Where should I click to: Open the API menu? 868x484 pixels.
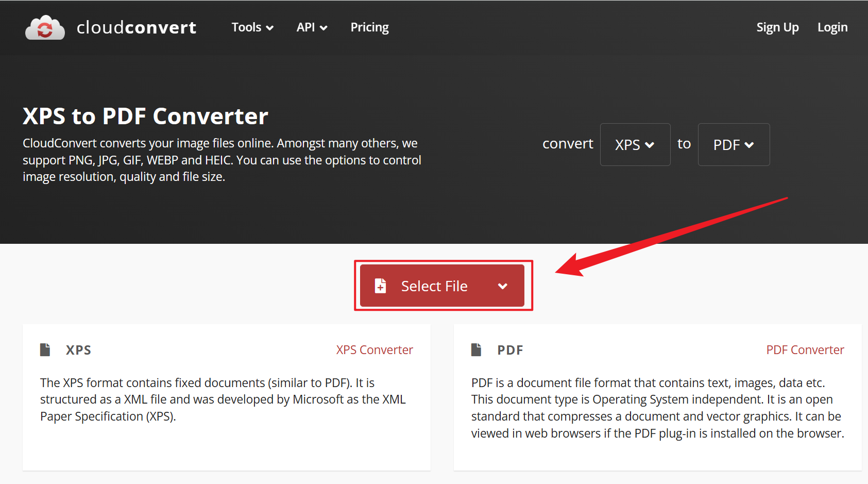[x=312, y=27]
